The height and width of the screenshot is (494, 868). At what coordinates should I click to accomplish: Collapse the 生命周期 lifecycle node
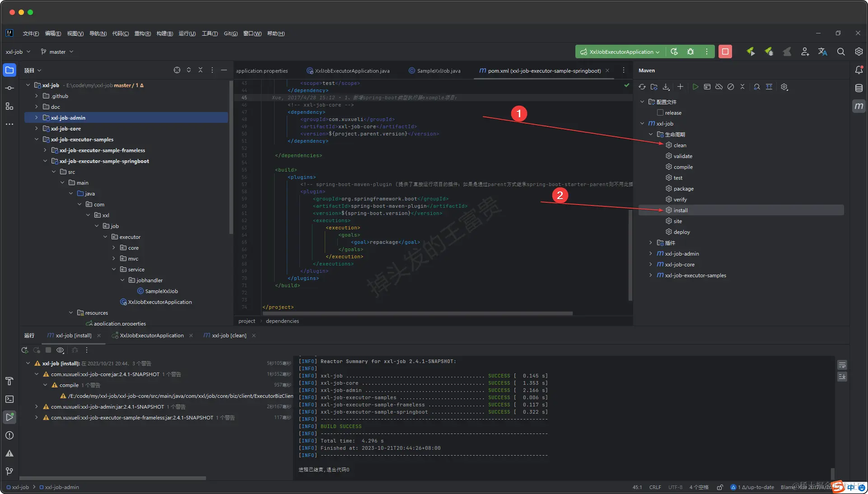(x=651, y=135)
